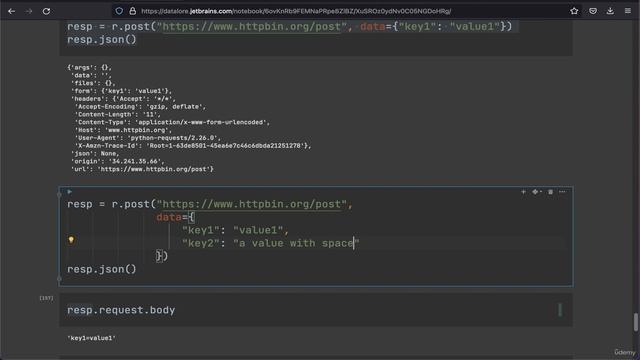Screen dimensions: 640x360
Task: Click the 'Accept-Encoding' output line
Action: tap(140, 107)
